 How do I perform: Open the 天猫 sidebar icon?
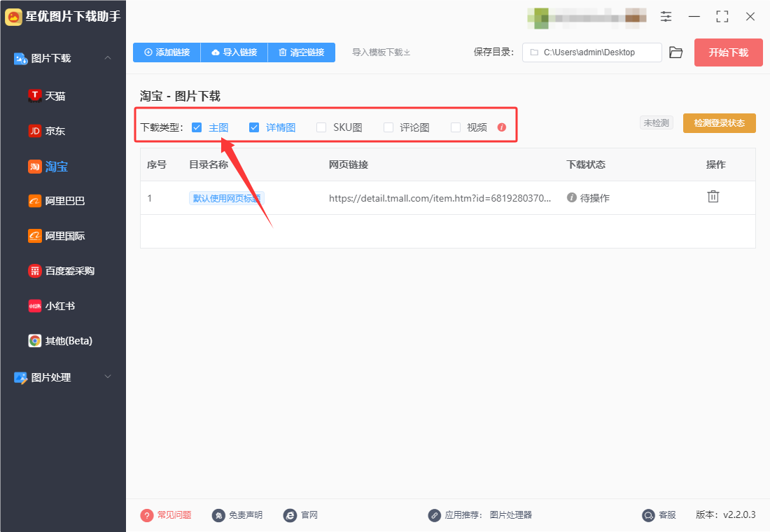pyautogui.click(x=34, y=96)
